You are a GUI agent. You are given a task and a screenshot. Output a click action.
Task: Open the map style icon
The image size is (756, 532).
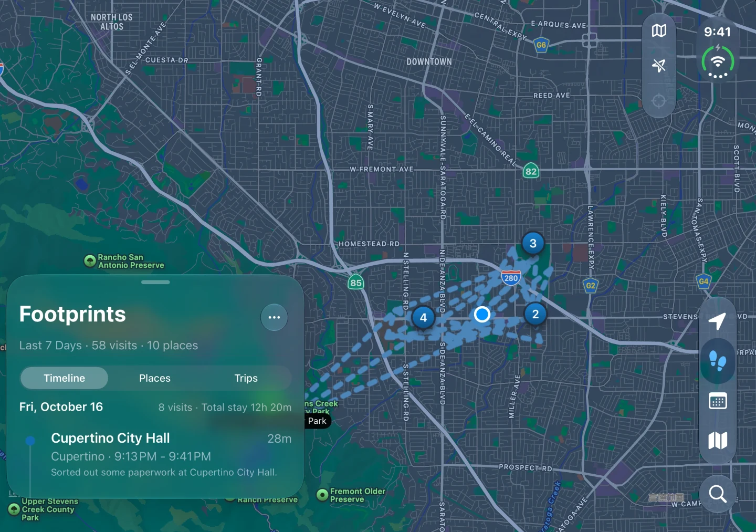tap(659, 31)
